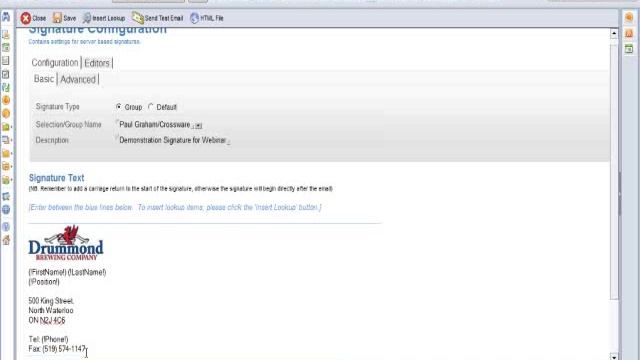Click the 'North Waterloo' text line

tap(51, 311)
